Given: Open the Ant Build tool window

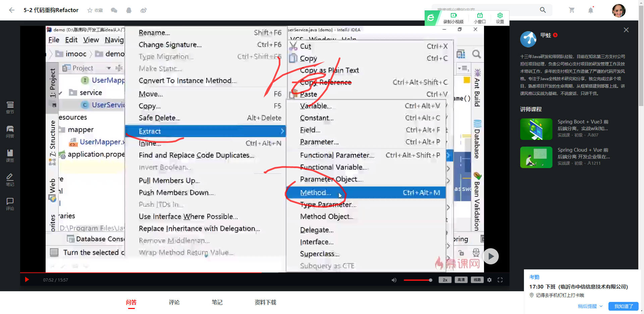Looking at the screenshot, I should (x=477, y=88).
